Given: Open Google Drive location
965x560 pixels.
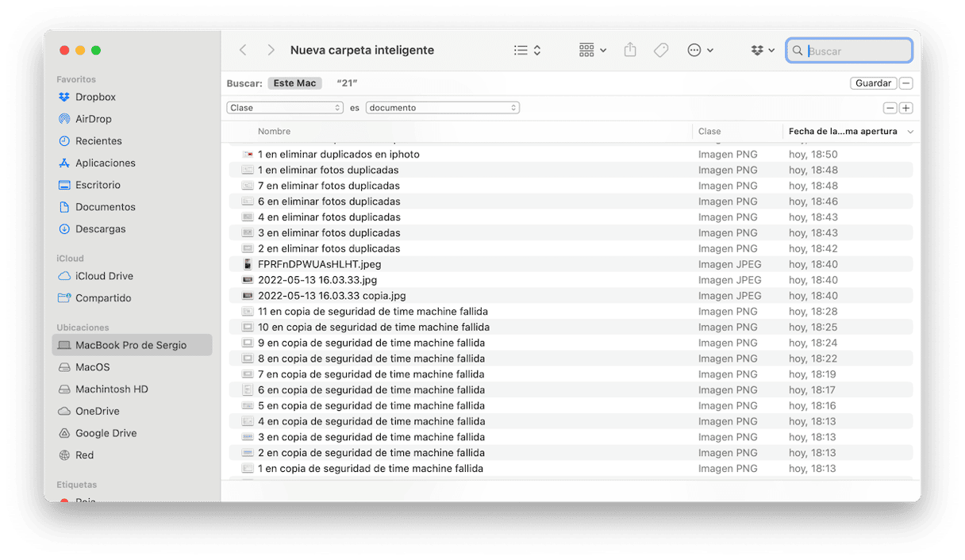Looking at the screenshot, I should [106, 433].
